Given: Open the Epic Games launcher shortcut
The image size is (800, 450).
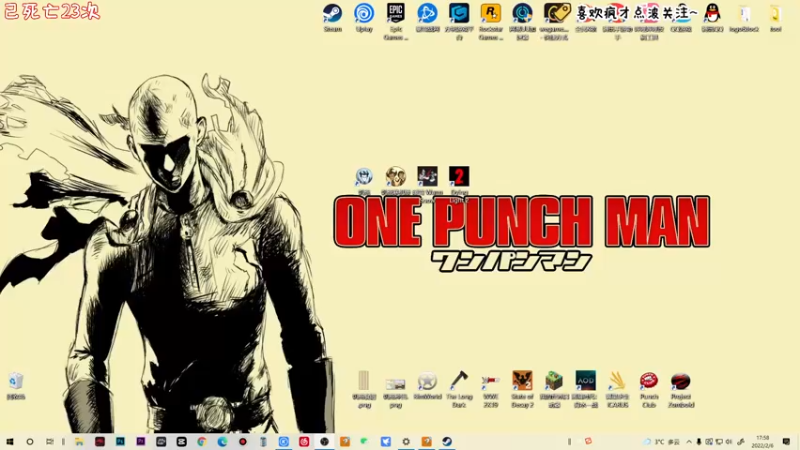Looking at the screenshot, I should (396, 21).
